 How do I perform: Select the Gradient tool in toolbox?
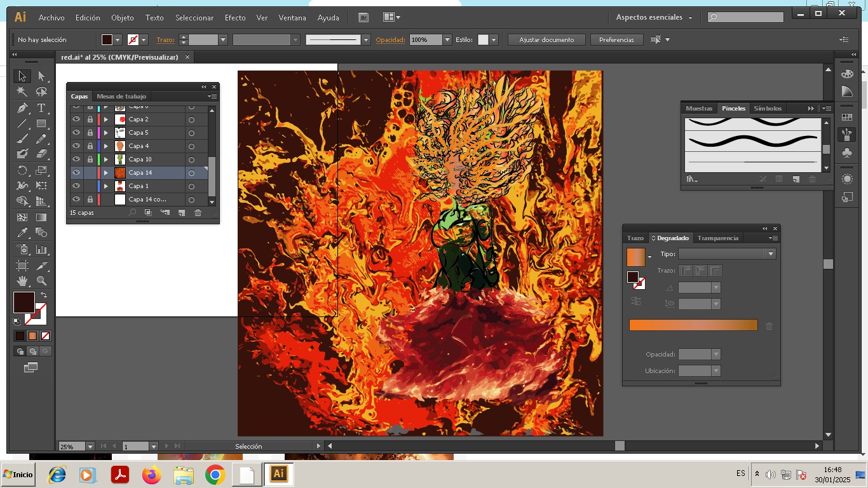click(x=41, y=217)
